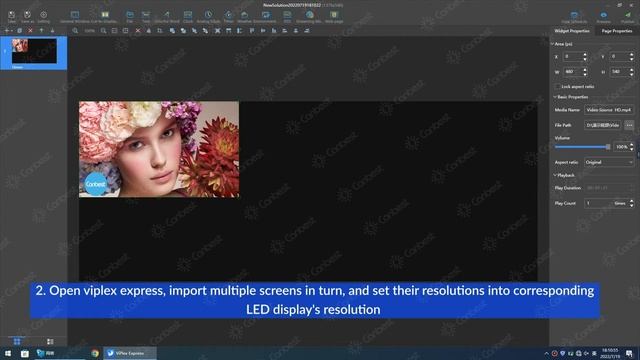Open the Windows Start menu
The width and height of the screenshot is (640, 360).
click(8, 353)
